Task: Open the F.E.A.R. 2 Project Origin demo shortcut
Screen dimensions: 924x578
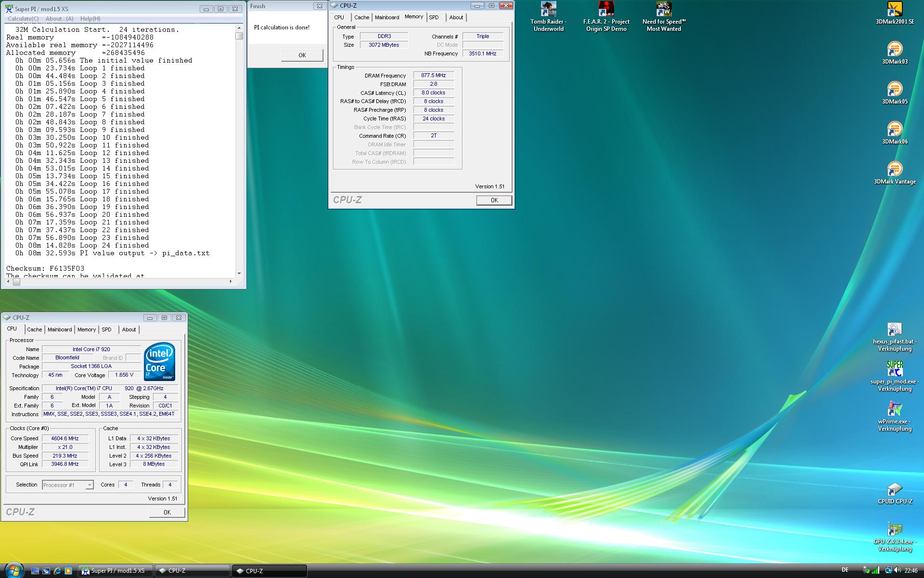Action: (606, 17)
